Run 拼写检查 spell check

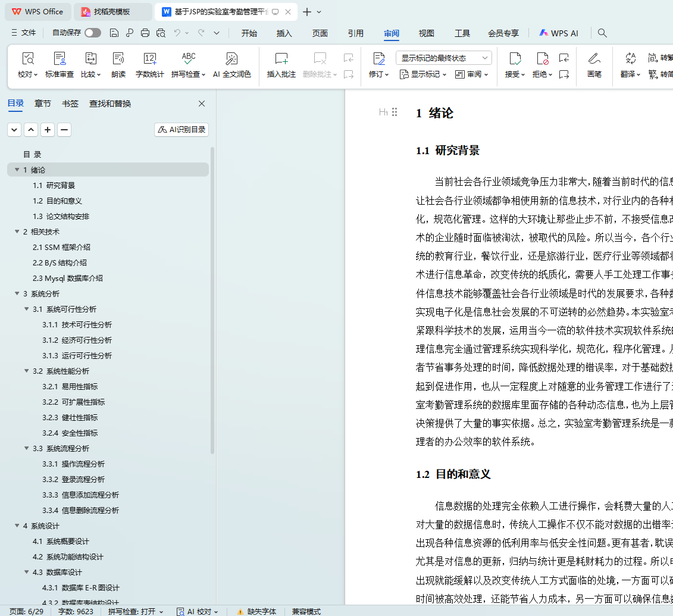coord(188,65)
